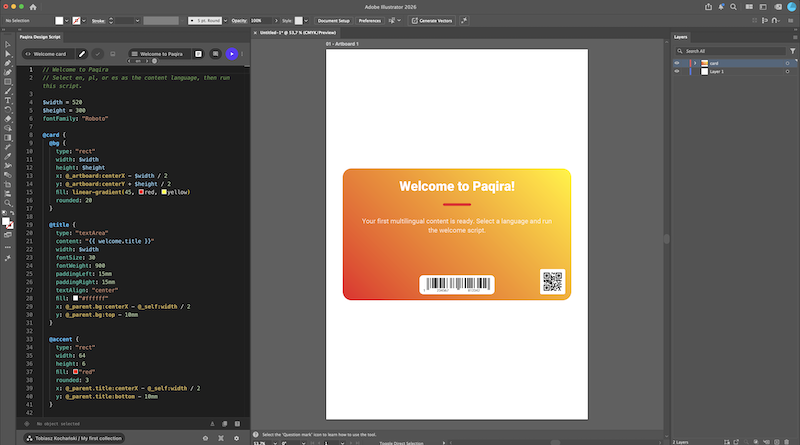Click the Opacity 100% input field
This screenshot has height=445, width=800.
coord(261,21)
